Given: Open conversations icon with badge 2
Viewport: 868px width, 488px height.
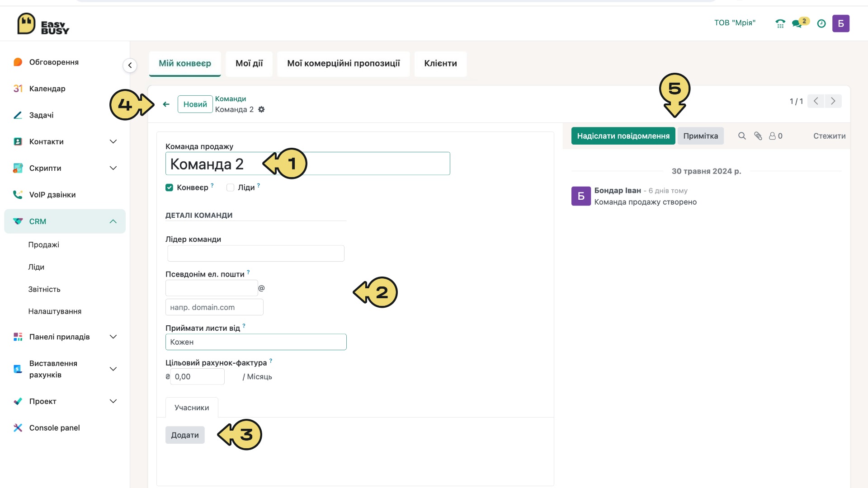Looking at the screenshot, I should tap(800, 23).
